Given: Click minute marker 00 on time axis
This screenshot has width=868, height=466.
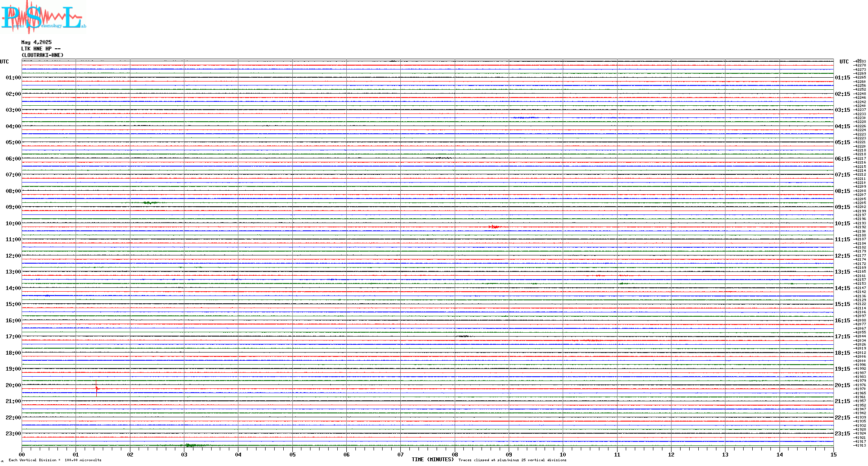Looking at the screenshot, I should point(22,454).
